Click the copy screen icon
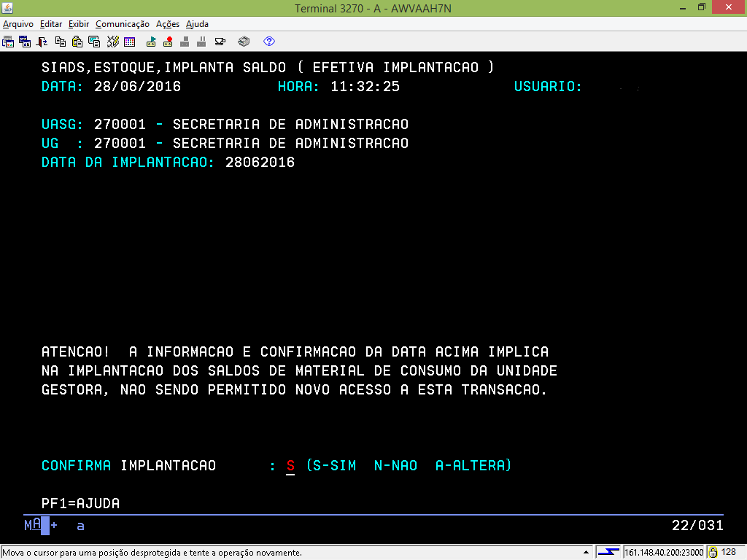 tap(94, 42)
